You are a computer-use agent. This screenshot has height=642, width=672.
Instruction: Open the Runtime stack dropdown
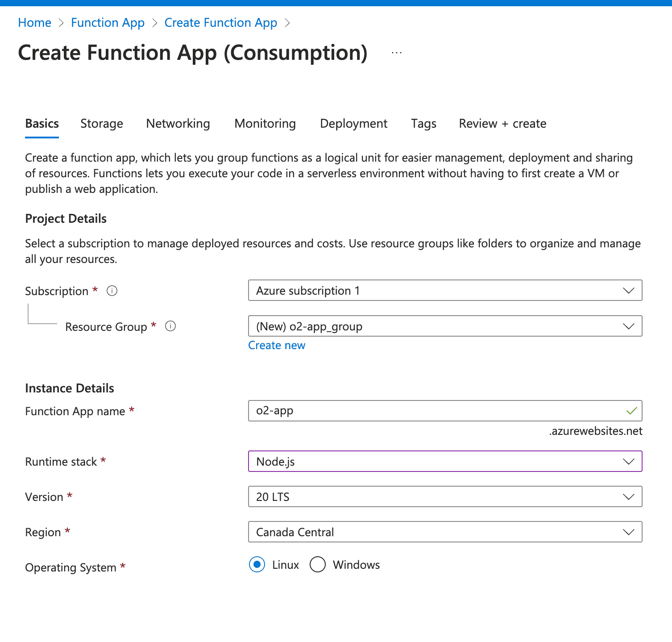(629, 461)
